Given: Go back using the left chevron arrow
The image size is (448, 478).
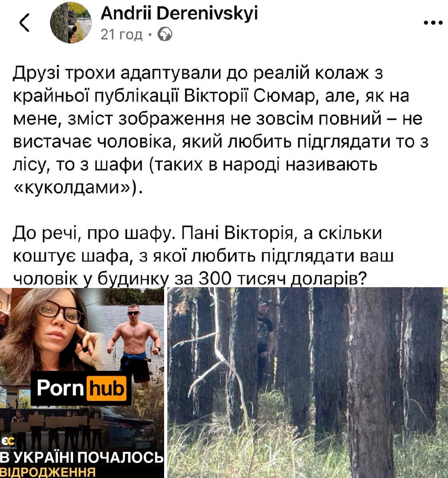Looking at the screenshot, I should (24, 23).
